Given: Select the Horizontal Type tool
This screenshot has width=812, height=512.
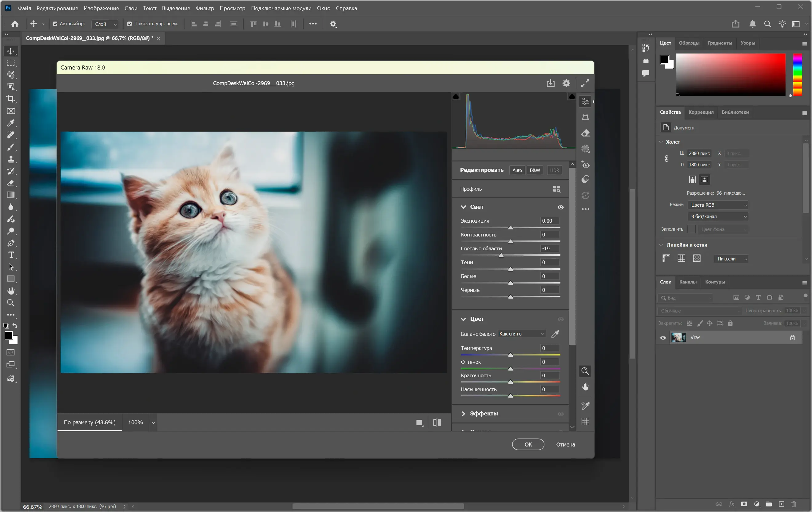Looking at the screenshot, I should point(11,255).
